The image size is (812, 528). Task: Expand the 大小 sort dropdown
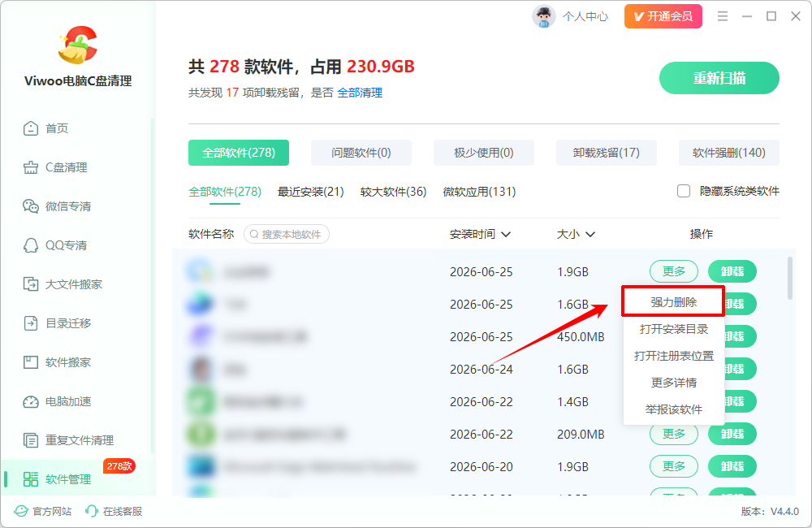pyautogui.click(x=590, y=235)
